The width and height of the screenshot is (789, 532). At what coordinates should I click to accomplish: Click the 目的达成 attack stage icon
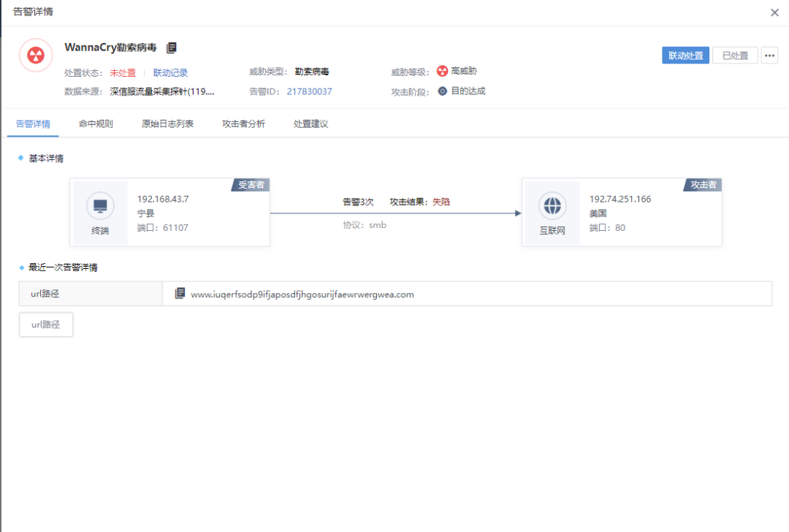click(442, 91)
